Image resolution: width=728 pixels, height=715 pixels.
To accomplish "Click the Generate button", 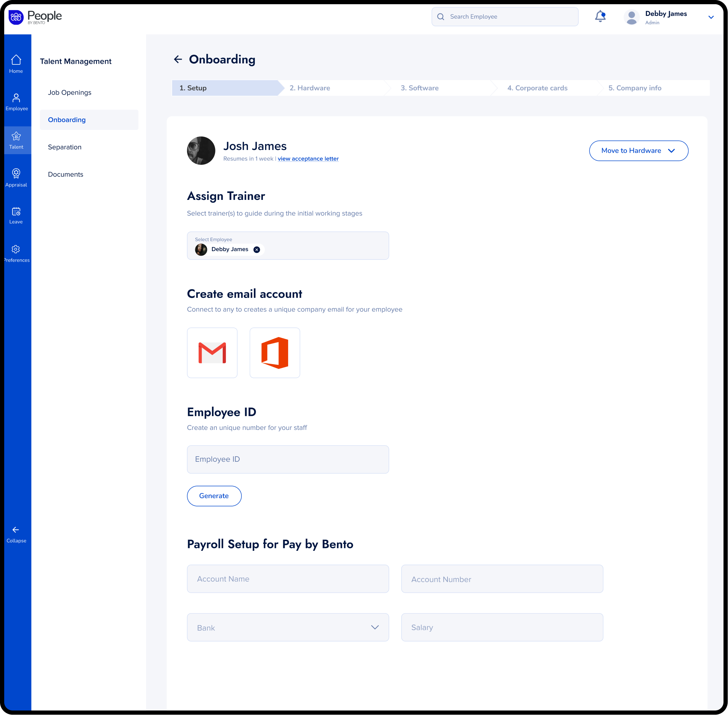I will pyautogui.click(x=214, y=496).
